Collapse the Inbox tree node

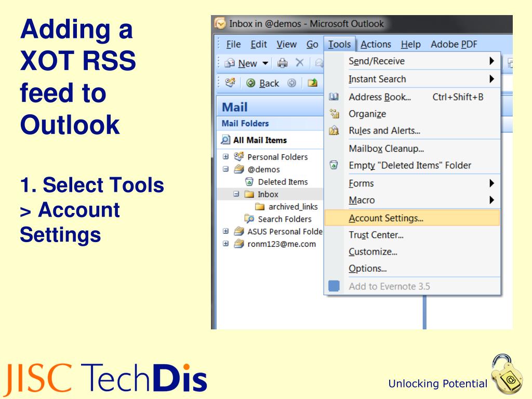236,194
